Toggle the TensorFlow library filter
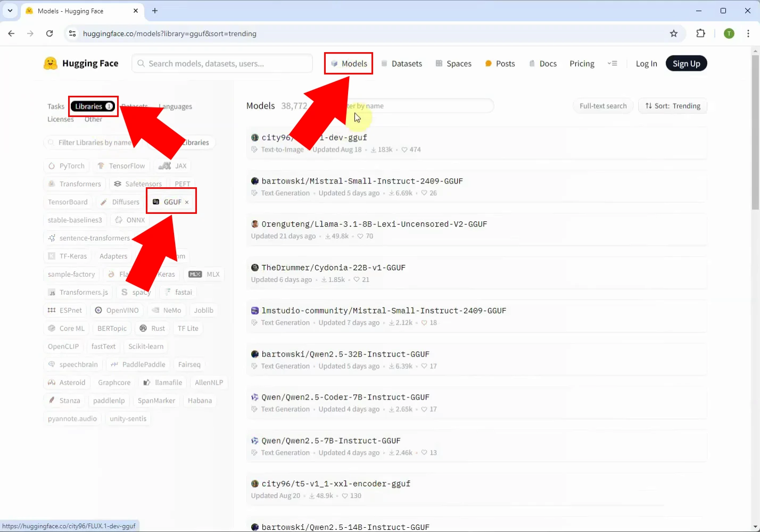The height and width of the screenshot is (532, 760). [x=121, y=166]
